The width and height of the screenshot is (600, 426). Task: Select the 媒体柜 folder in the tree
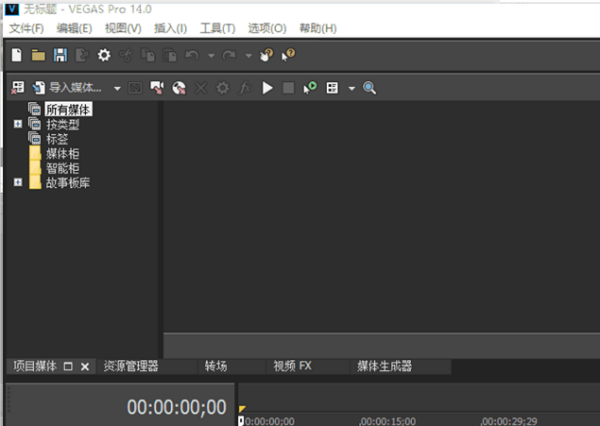coord(62,153)
